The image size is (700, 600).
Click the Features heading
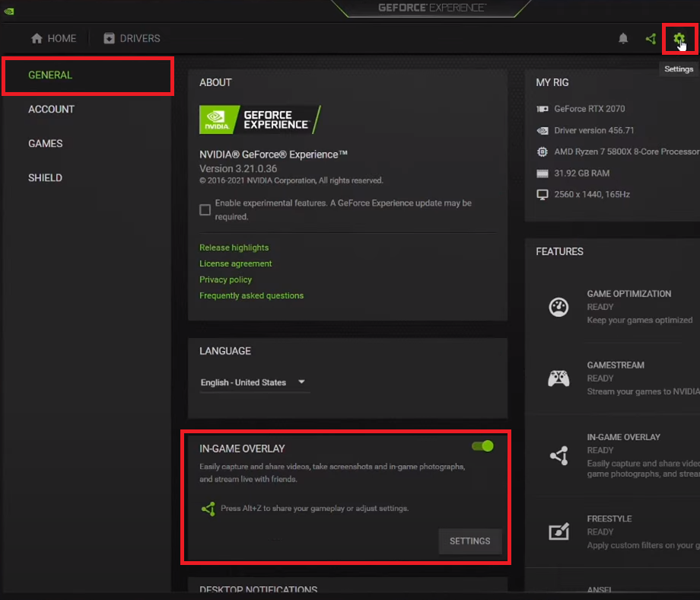tap(559, 251)
